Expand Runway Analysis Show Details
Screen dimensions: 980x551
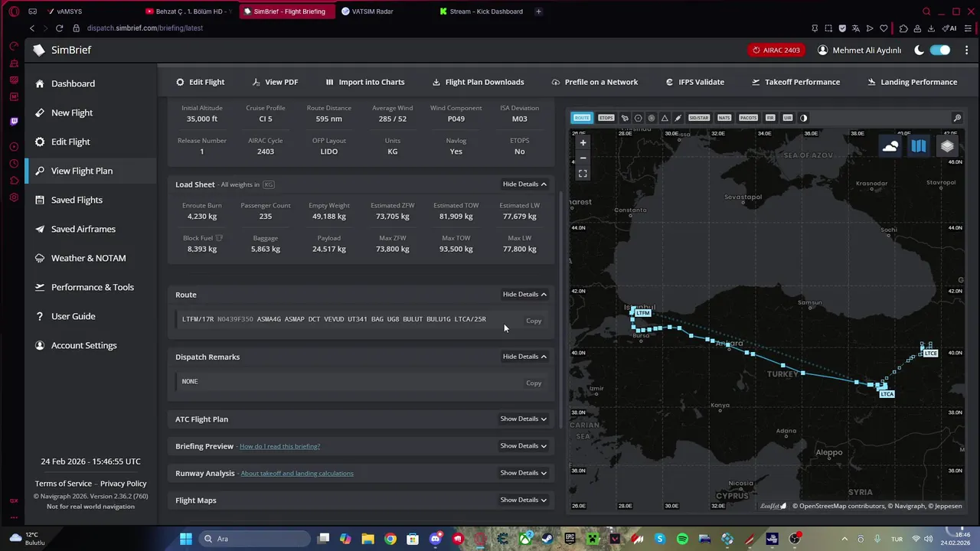524,473
